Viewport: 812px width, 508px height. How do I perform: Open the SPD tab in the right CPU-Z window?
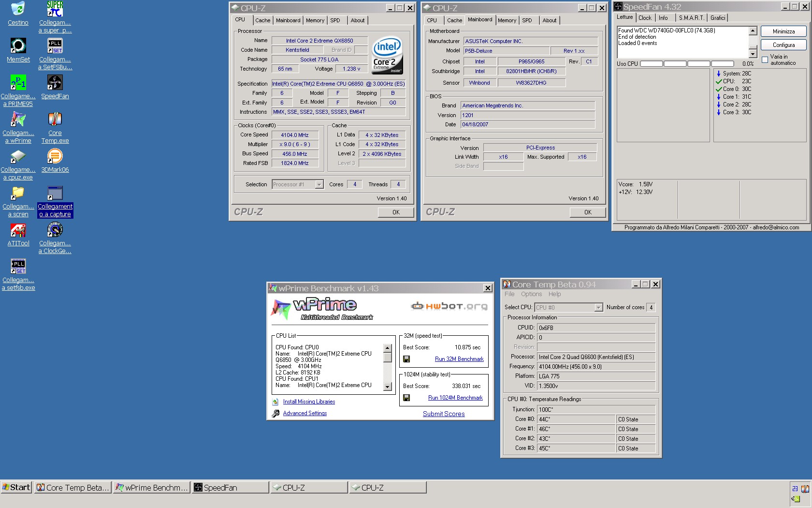click(527, 20)
